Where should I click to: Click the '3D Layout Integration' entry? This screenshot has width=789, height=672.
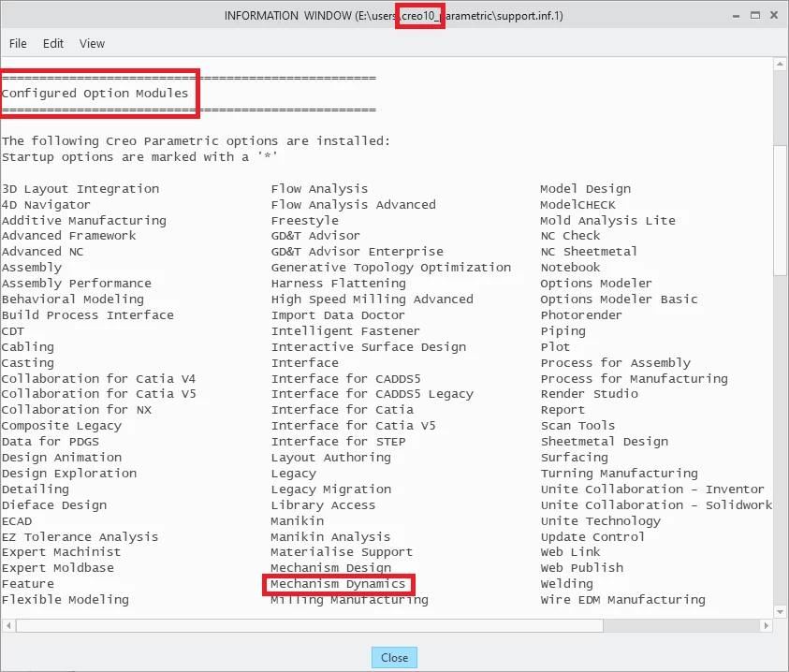[x=80, y=189]
